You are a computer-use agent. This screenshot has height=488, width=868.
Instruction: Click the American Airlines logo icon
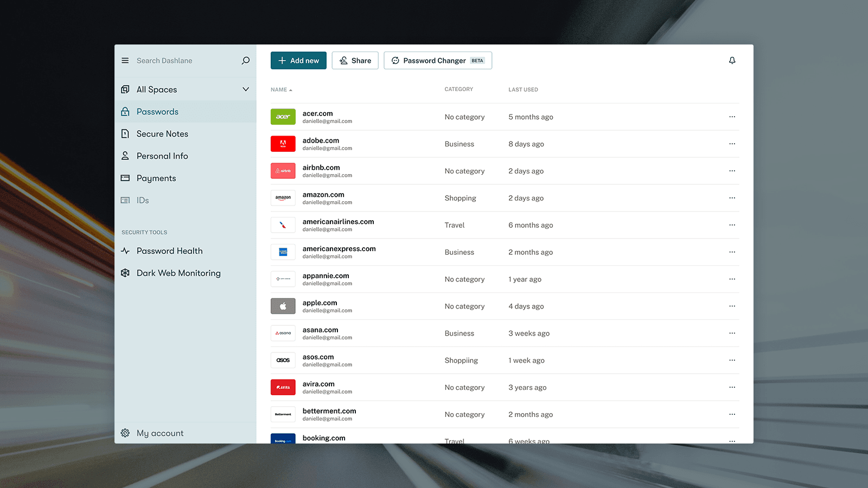283,225
